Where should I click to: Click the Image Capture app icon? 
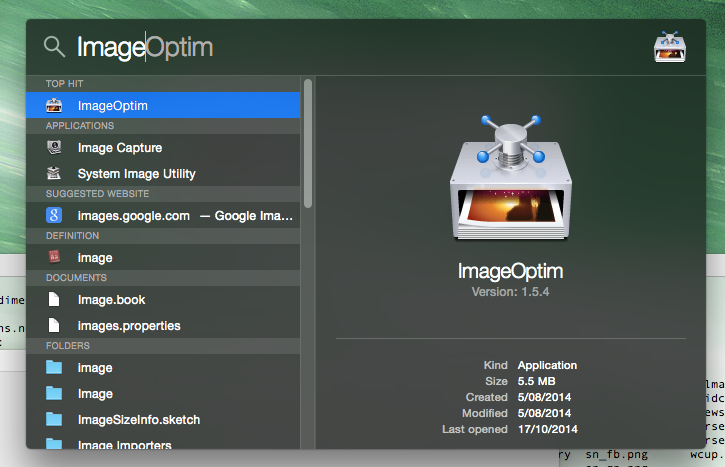(54, 147)
